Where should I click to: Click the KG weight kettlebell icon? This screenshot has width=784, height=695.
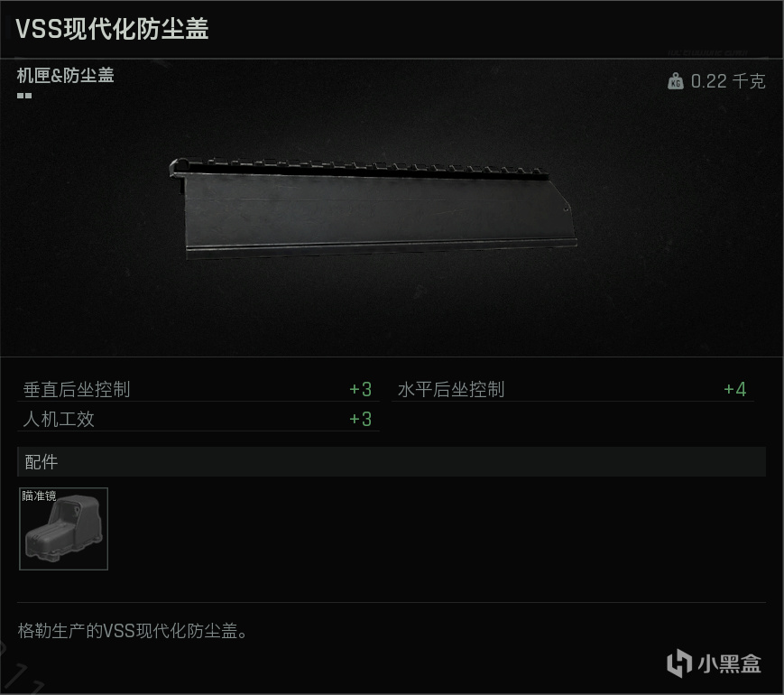[676, 81]
